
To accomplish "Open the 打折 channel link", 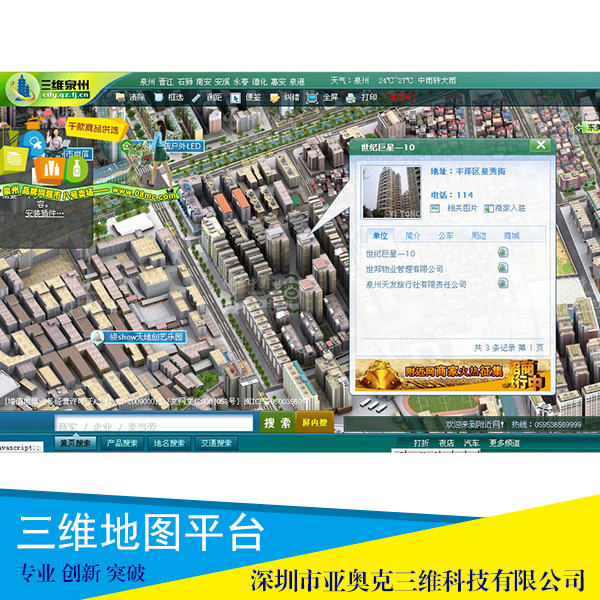I will pyautogui.click(x=421, y=443).
